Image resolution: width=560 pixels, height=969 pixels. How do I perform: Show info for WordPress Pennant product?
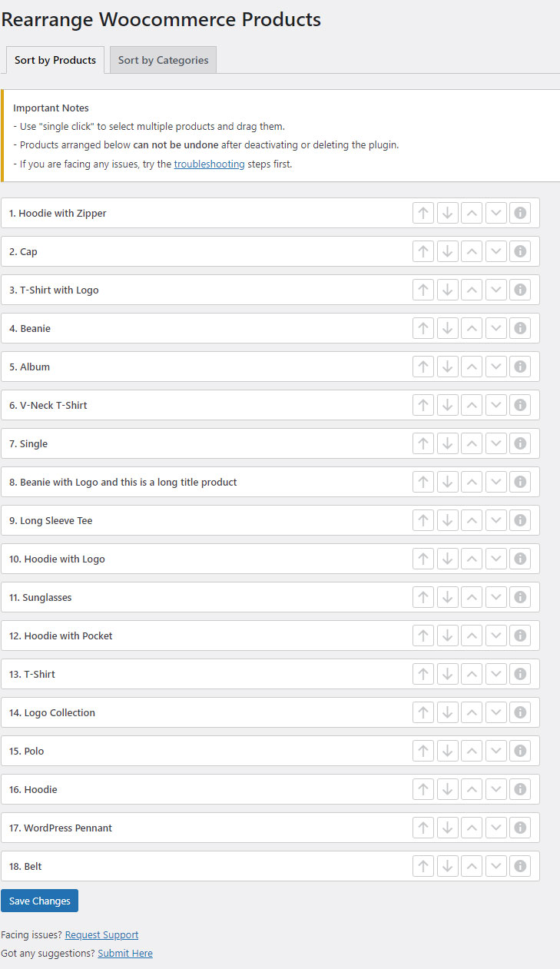tap(520, 828)
